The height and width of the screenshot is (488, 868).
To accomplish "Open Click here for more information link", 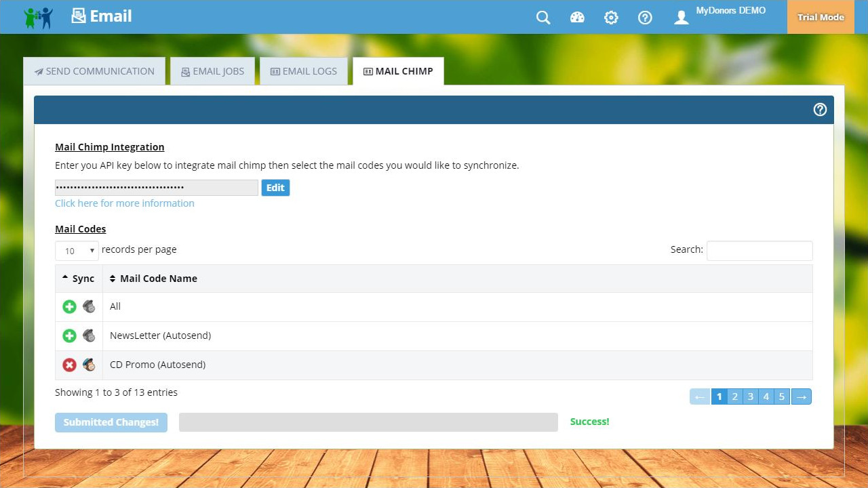I will click(x=125, y=203).
